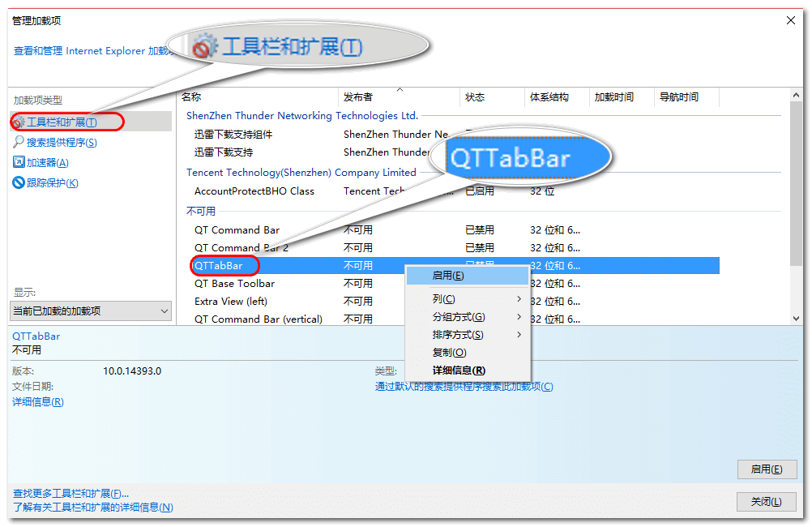Close the 管理加载项 dialog window
Viewport: 812px width, 527px height.
[x=791, y=20]
